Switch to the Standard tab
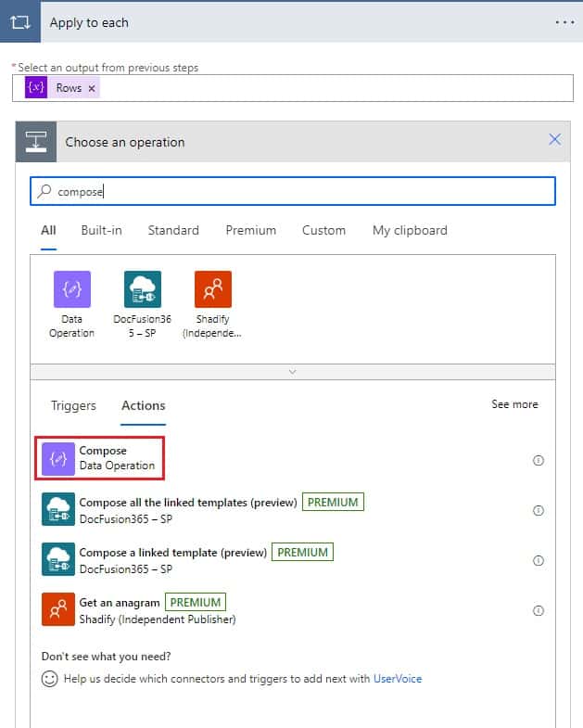Screen dimensions: 583x728 (x=173, y=230)
